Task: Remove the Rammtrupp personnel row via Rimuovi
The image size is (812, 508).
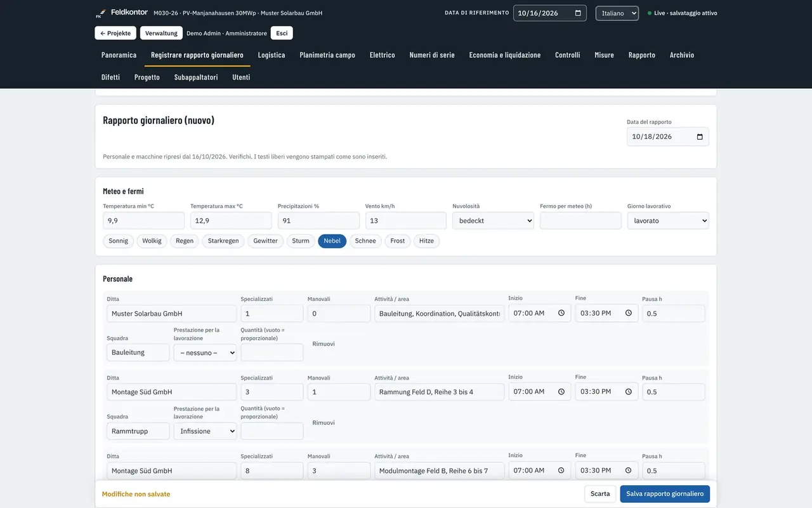Action: pyautogui.click(x=324, y=423)
